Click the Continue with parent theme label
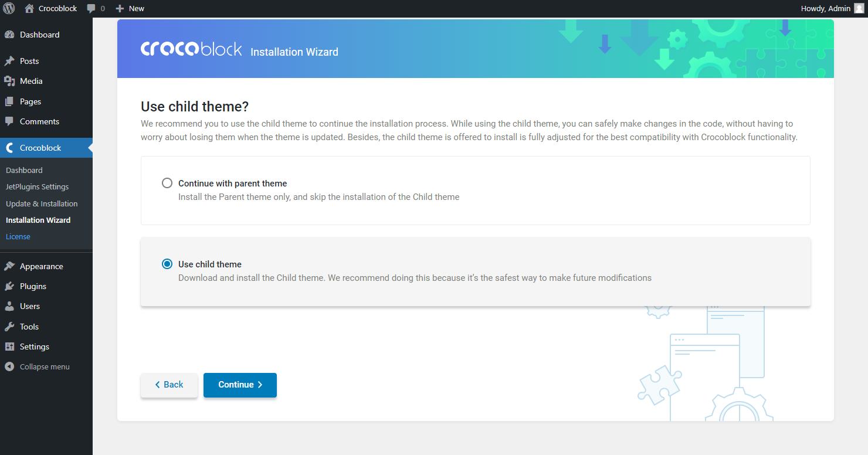868x455 pixels. coord(233,184)
